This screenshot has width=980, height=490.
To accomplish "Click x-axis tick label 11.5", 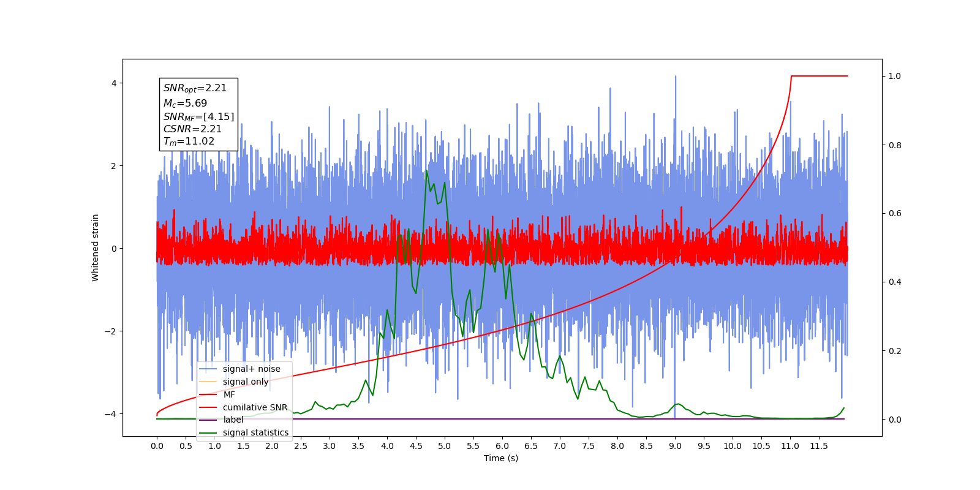I will (819, 446).
